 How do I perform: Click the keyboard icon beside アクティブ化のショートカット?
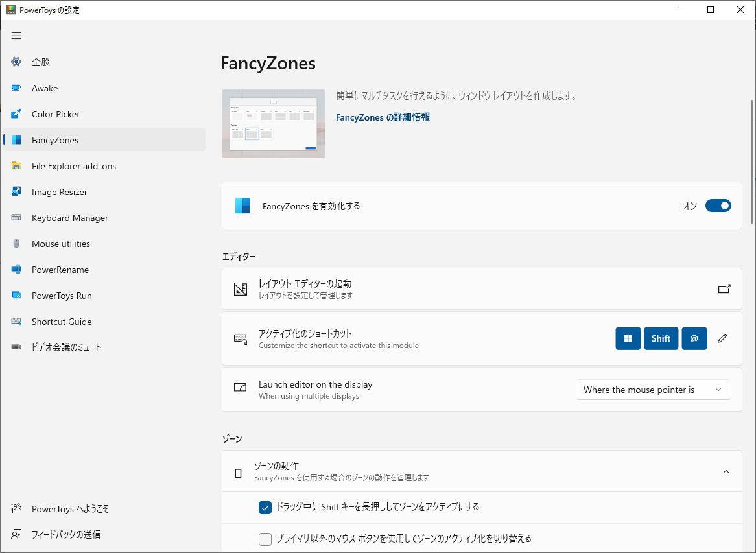[x=240, y=339]
